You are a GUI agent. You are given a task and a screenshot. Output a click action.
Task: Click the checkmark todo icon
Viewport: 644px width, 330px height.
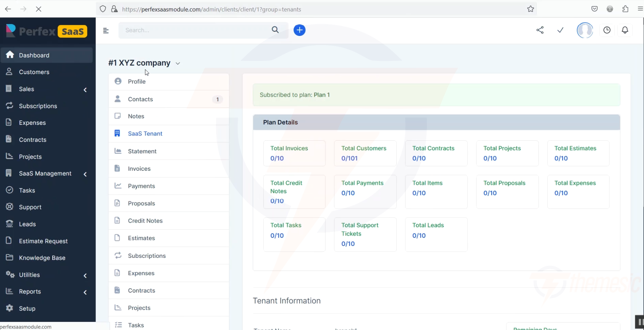(560, 30)
